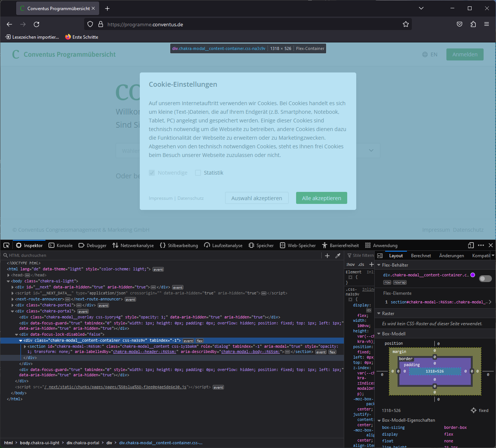
Task: Select the element picker tool in DevTools
Action: [6, 245]
